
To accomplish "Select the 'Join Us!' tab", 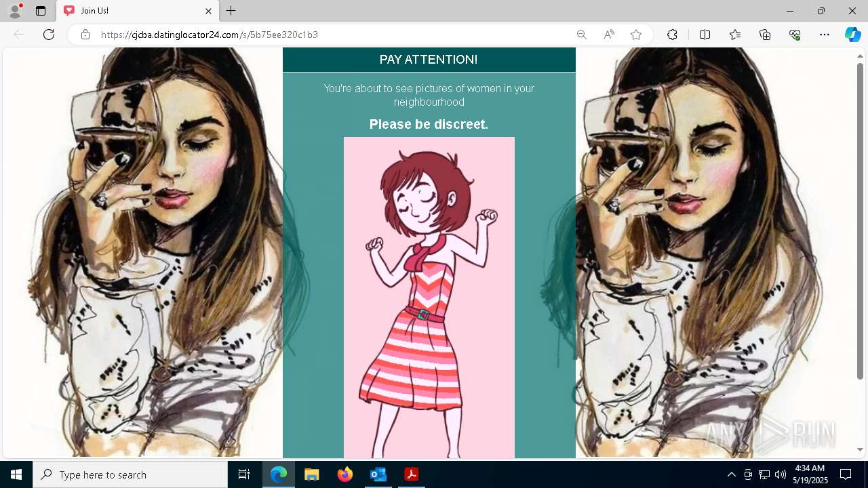I will [137, 11].
